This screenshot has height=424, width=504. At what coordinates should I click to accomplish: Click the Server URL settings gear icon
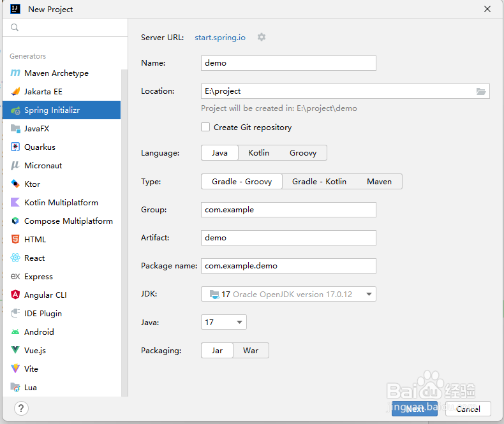pyautogui.click(x=262, y=38)
